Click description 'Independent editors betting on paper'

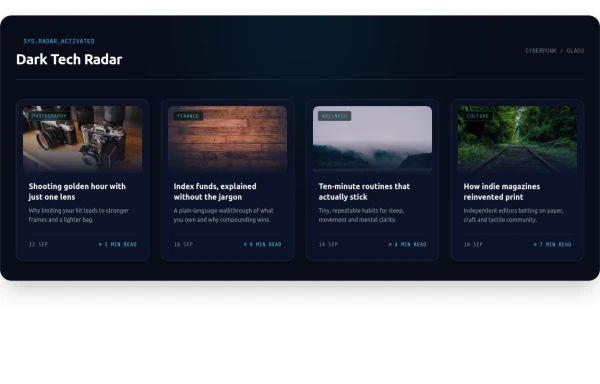pyautogui.click(x=513, y=215)
